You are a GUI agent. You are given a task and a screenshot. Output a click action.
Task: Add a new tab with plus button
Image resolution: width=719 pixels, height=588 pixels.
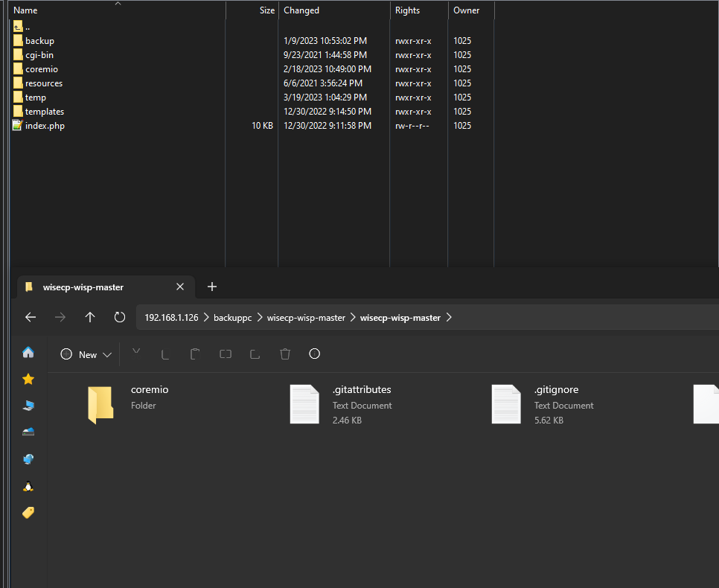tap(212, 287)
